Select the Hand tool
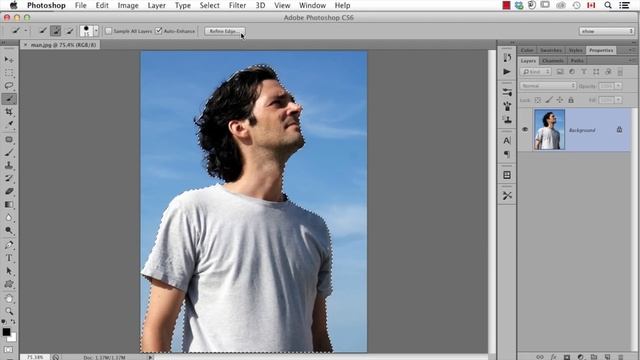This screenshot has width=640, height=360. tap(9, 299)
